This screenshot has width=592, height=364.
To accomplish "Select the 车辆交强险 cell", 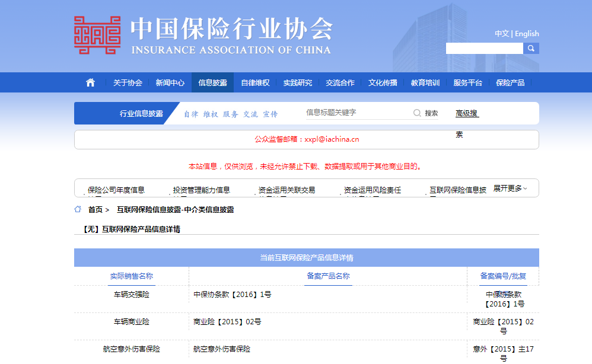I will [131, 295].
